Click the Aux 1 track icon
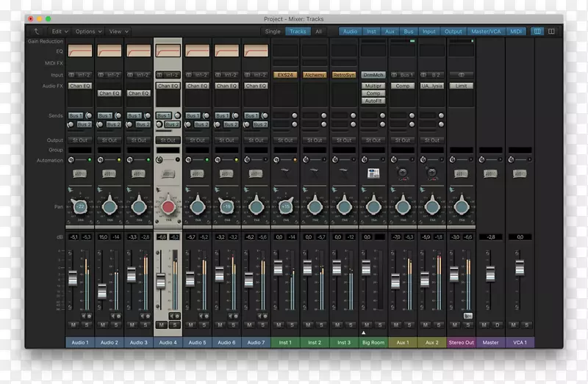The width and height of the screenshot is (588, 384). [x=403, y=173]
